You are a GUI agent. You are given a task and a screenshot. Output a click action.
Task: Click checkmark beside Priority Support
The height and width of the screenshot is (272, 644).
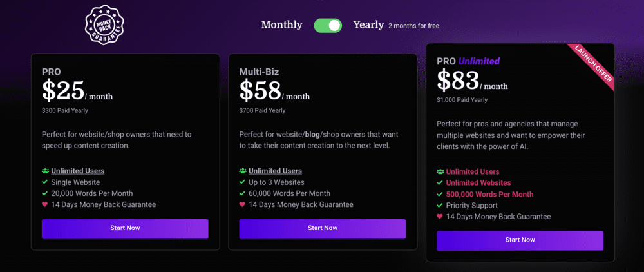click(x=440, y=205)
